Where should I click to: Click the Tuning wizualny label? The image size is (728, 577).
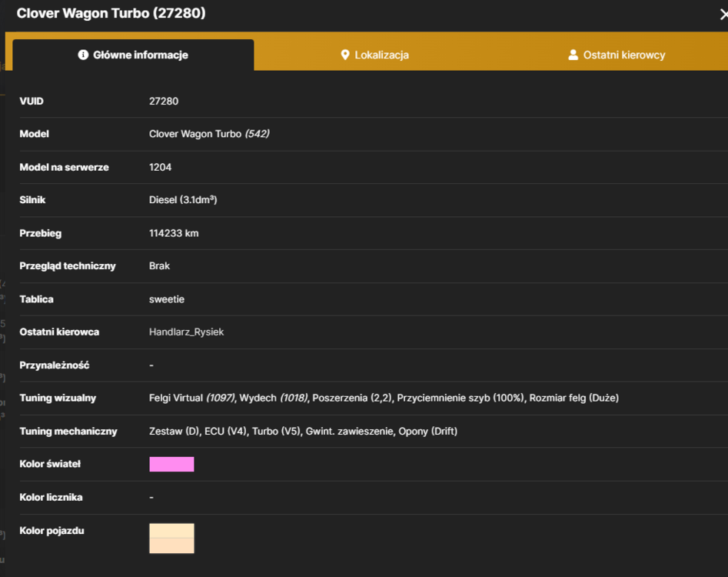coord(58,398)
